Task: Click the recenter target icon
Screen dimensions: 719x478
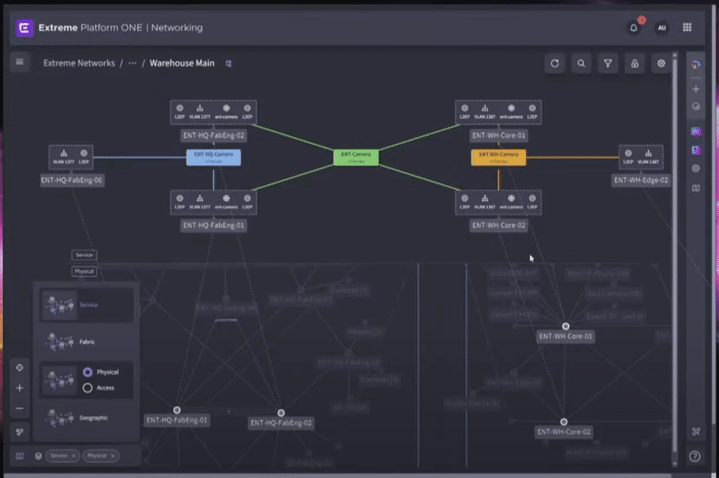Action: pyautogui.click(x=20, y=367)
